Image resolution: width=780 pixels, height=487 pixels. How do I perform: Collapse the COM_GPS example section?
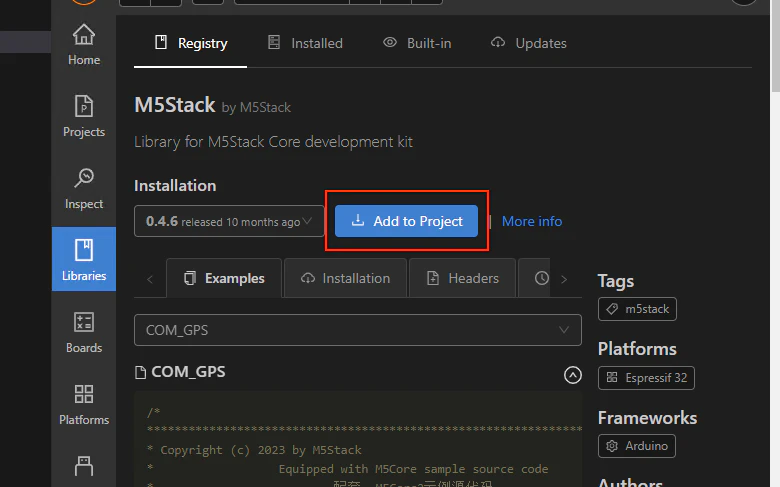click(573, 375)
